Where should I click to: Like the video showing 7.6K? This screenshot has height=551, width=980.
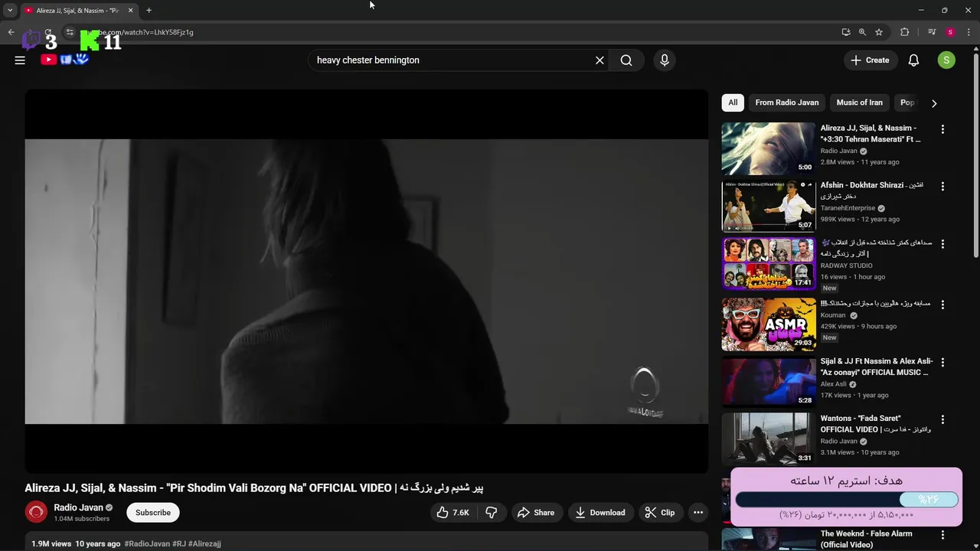click(452, 513)
